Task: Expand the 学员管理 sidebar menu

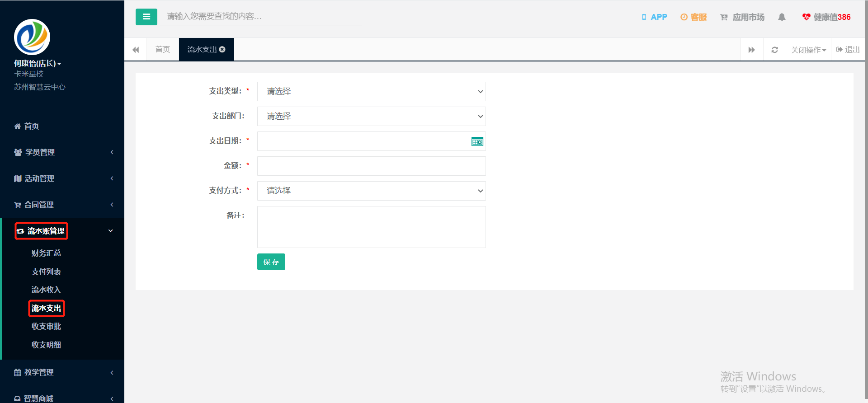Action: click(62, 152)
